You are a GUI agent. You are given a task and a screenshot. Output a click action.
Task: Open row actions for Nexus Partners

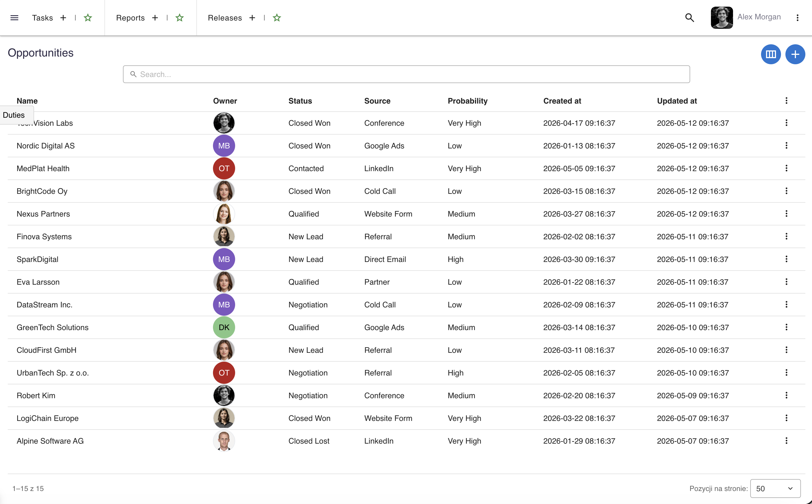pyautogui.click(x=786, y=213)
